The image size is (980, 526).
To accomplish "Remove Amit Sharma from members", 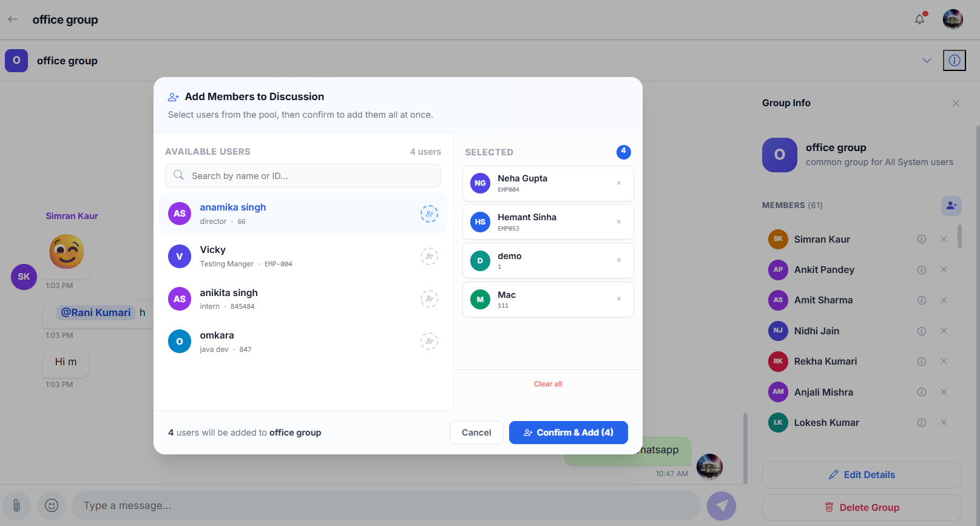I will tap(944, 300).
